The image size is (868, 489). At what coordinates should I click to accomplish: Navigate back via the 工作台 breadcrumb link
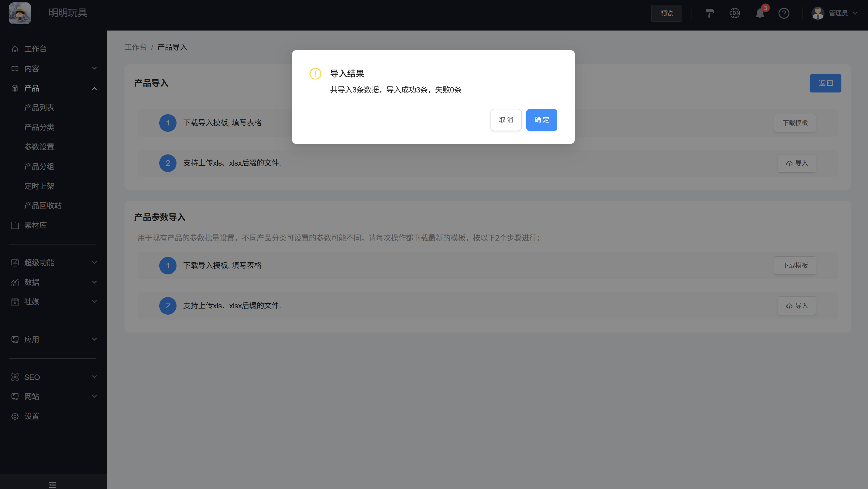[x=136, y=47]
